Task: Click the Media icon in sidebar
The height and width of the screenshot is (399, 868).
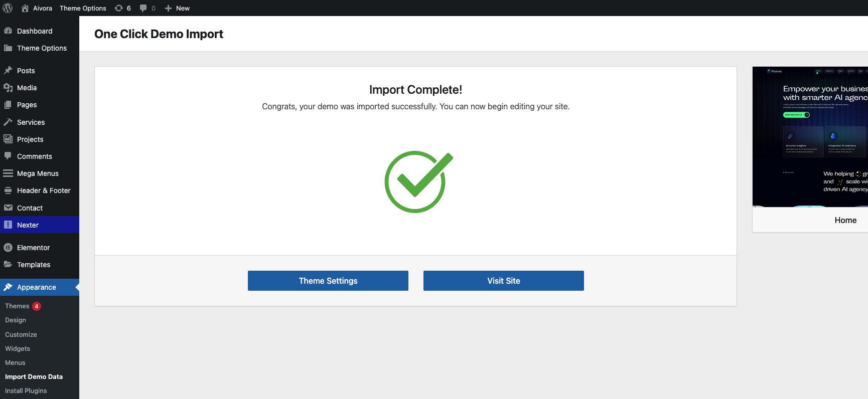Action: (8, 88)
